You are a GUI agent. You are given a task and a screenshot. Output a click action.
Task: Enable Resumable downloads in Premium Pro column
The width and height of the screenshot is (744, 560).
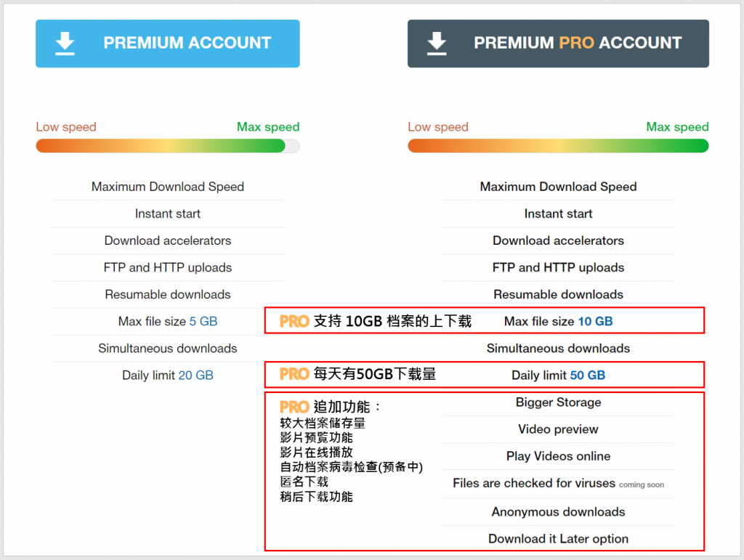coord(558,294)
